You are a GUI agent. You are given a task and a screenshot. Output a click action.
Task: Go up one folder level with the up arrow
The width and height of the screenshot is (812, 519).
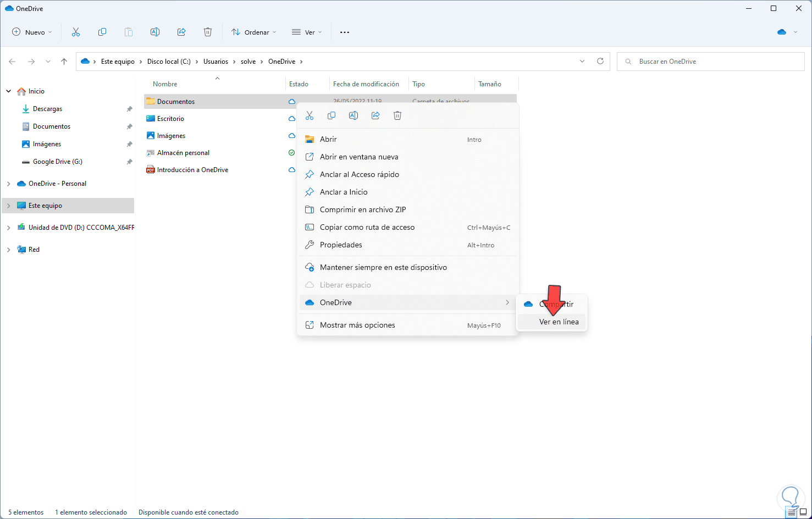click(64, 62)
